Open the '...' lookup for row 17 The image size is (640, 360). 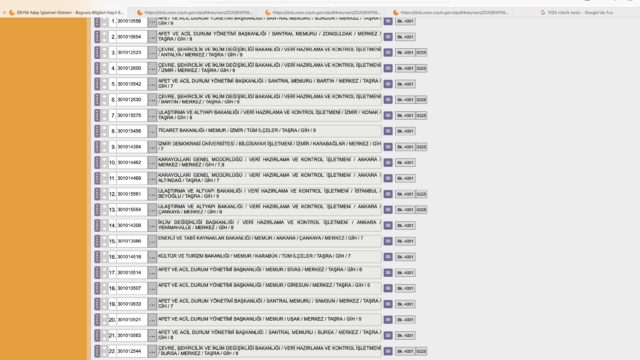(x=152, y=272)
